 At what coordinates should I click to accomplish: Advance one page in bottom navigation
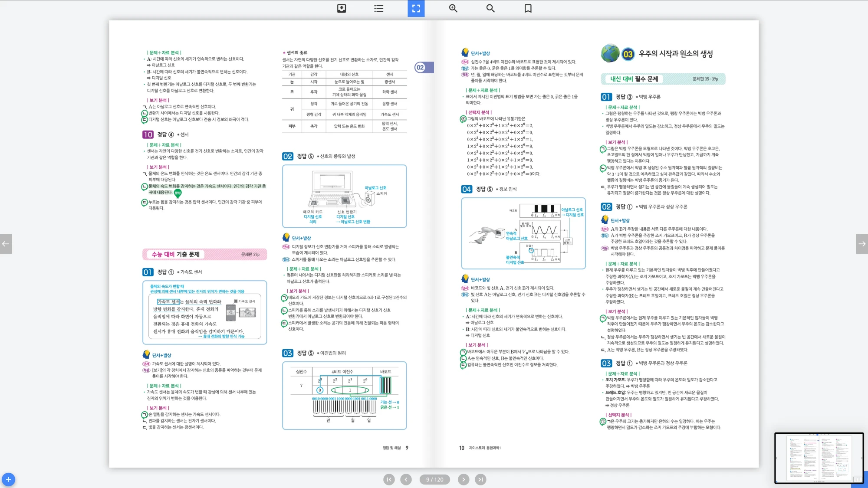coord(464,479)
